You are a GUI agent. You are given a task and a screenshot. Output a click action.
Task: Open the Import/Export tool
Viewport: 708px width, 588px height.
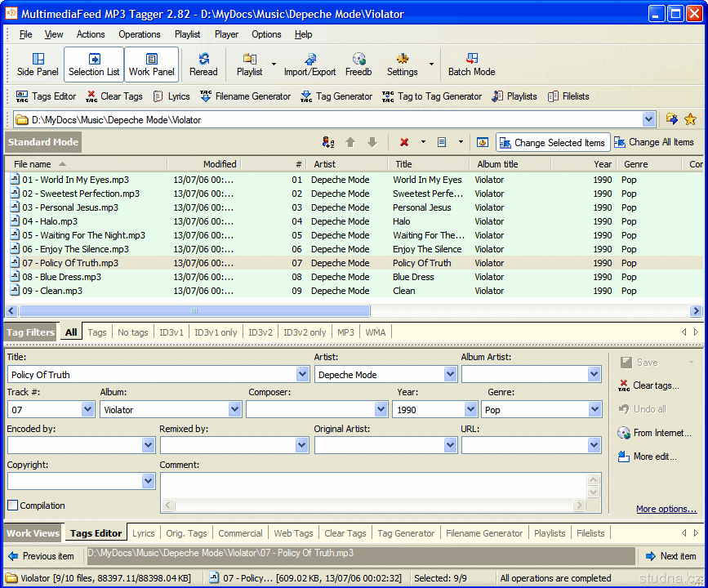click(309, 65)
